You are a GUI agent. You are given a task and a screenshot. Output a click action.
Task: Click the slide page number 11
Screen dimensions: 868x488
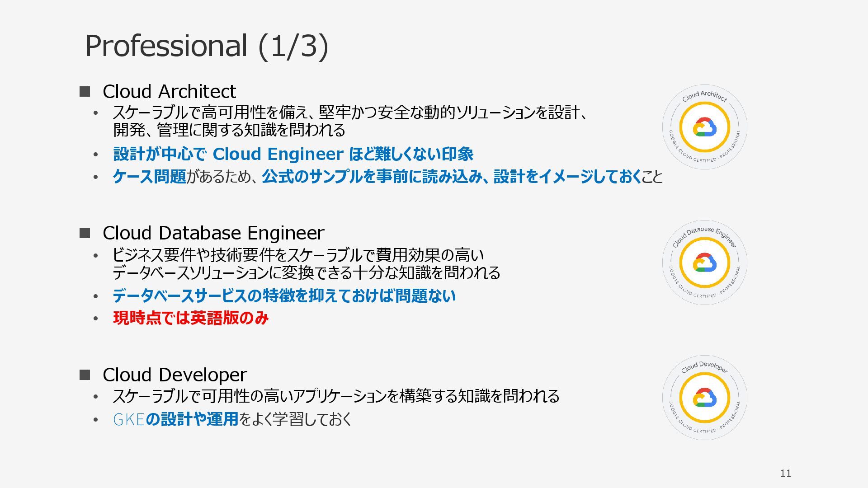tap(785, 473)
